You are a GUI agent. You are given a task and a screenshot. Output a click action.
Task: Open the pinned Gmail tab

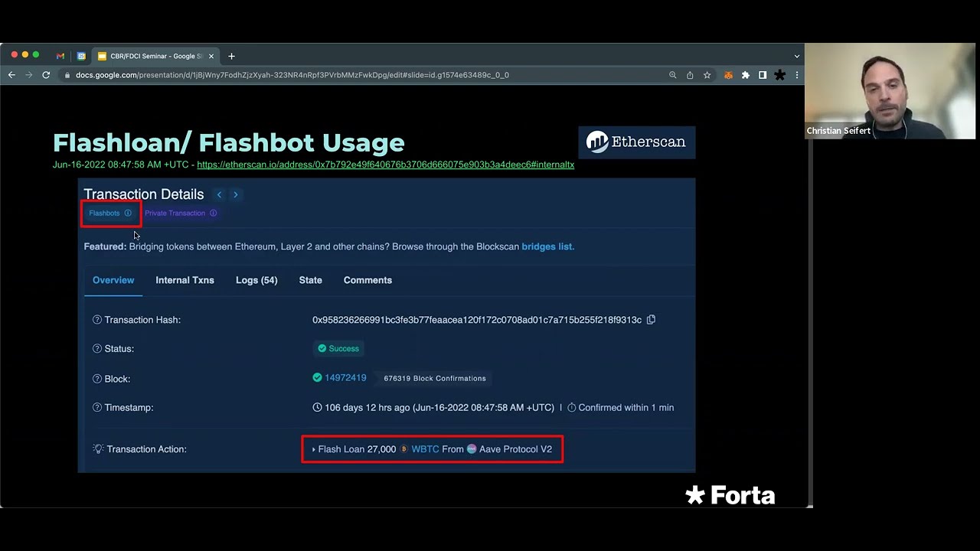tap(60, 56)
